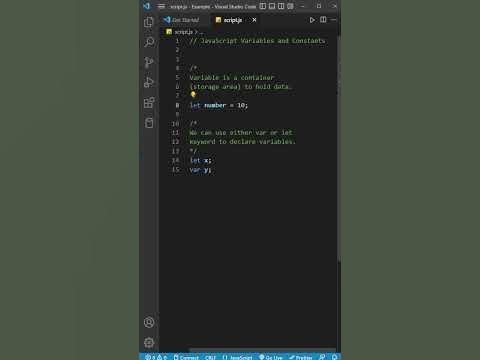Open notifications bell in status bar

point(334,357)
